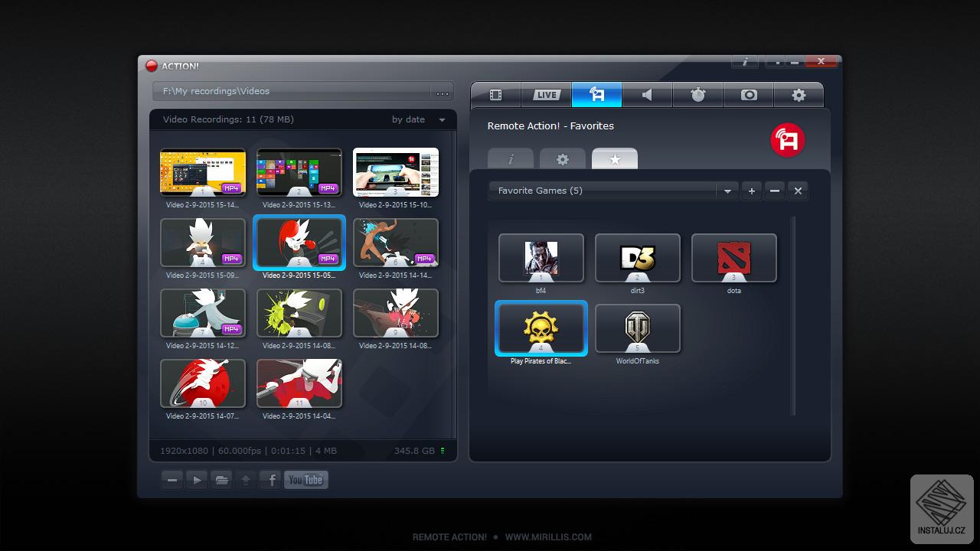Select the Favorites star sub-tab
The image size is (980, 551).
click(x=615, y=159)
